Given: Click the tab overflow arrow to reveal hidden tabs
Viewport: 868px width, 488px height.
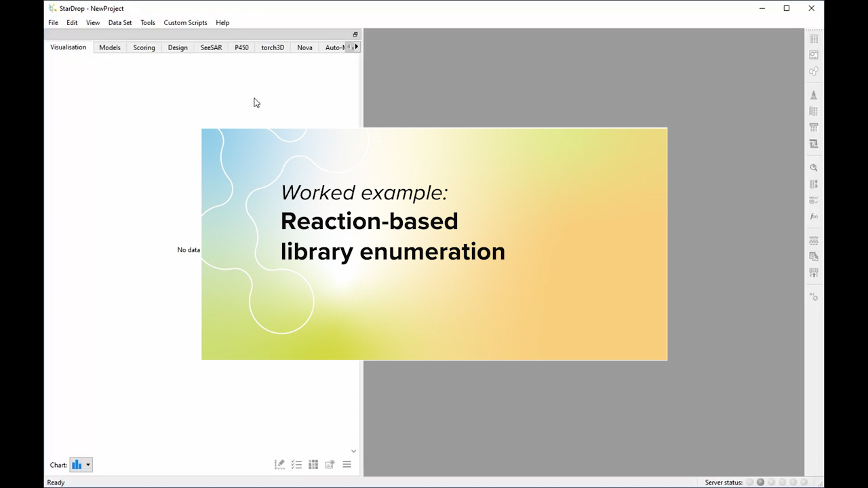Looking at the screenshot, I should (x=355, y=47).
